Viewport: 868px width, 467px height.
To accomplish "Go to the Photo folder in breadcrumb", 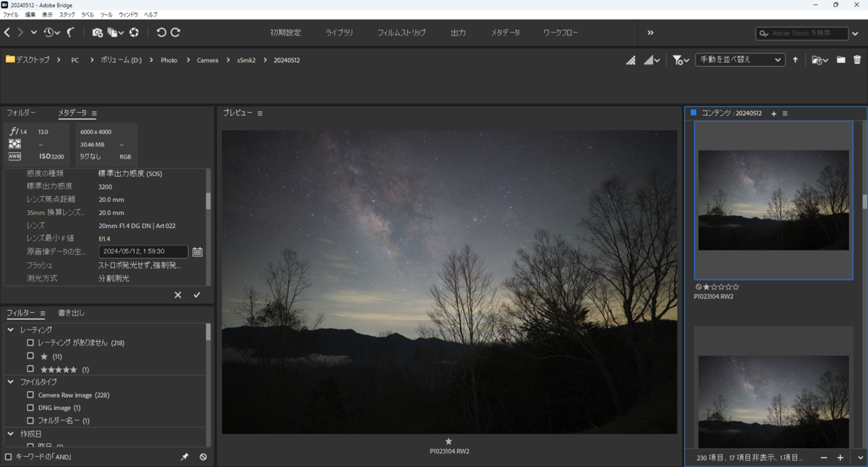I will [x=169, y=60].
